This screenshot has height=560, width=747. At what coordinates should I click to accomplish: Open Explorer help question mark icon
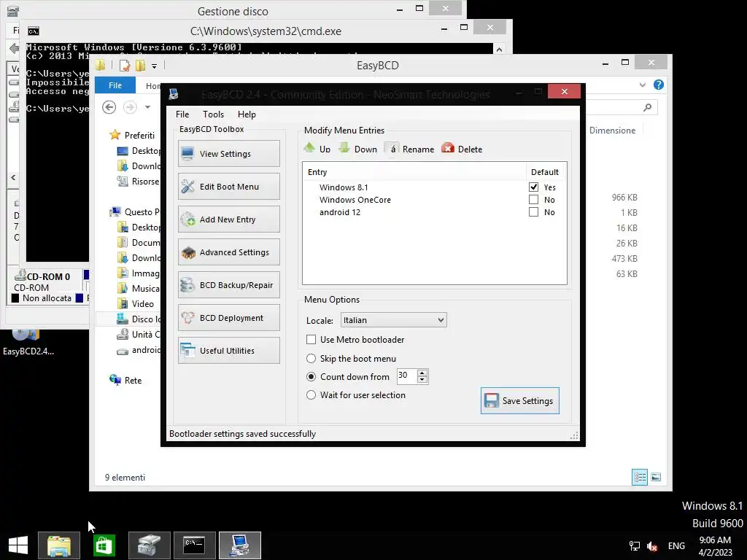point(659,85)
